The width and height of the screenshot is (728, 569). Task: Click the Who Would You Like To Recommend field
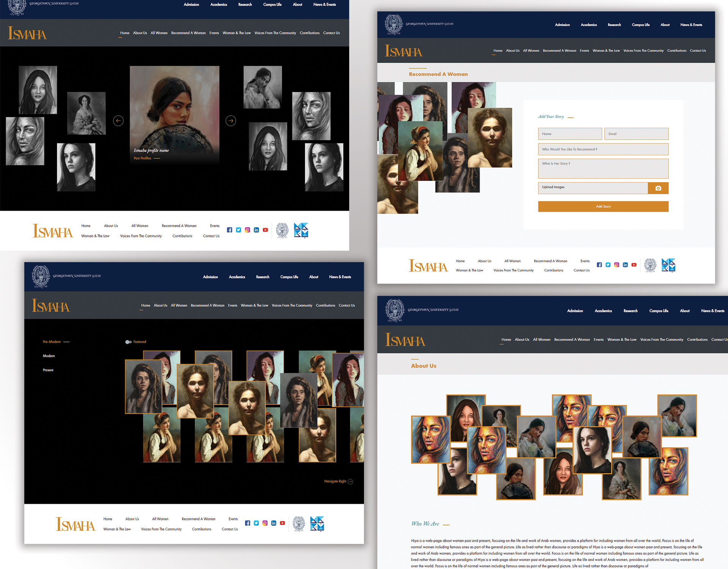pos(603,149)
